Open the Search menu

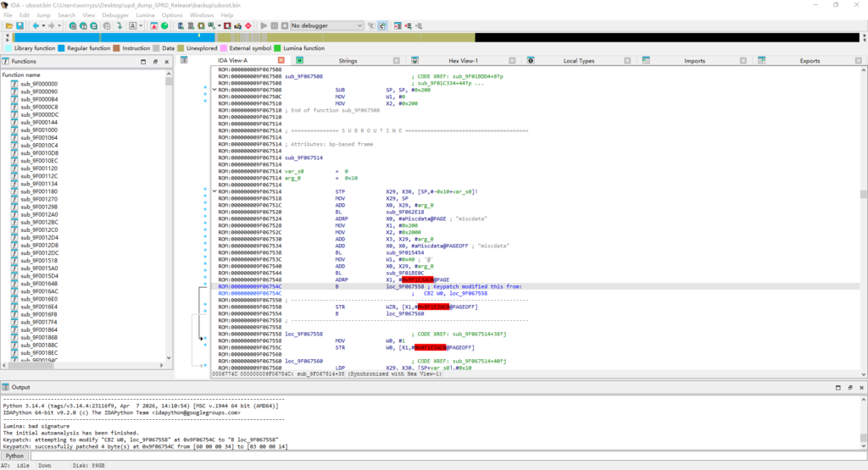tap(66, 15)
